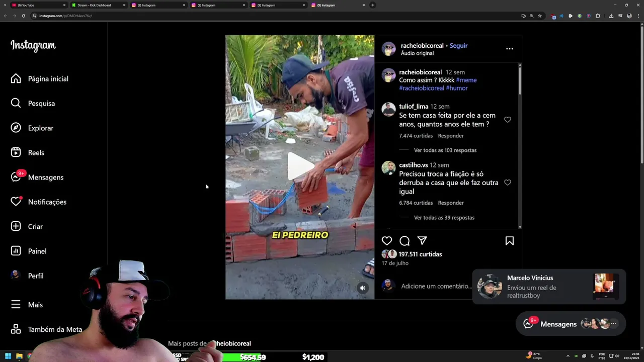Reply to castilho.vs's comment
Image resolution: width=644 pixels, height=362 pixels.
[x=451, y=203]
